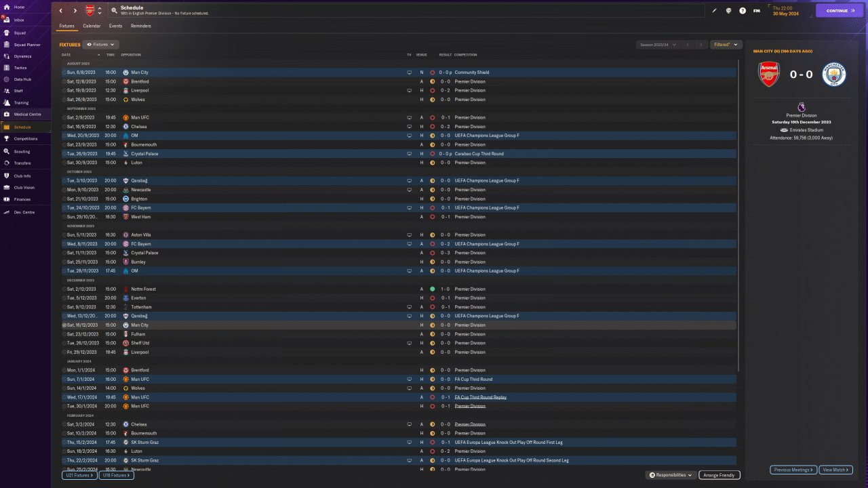Viewport: 868px width, 488px height.
Task: Open the Medical Centre
Action: (x=27, y=114)
